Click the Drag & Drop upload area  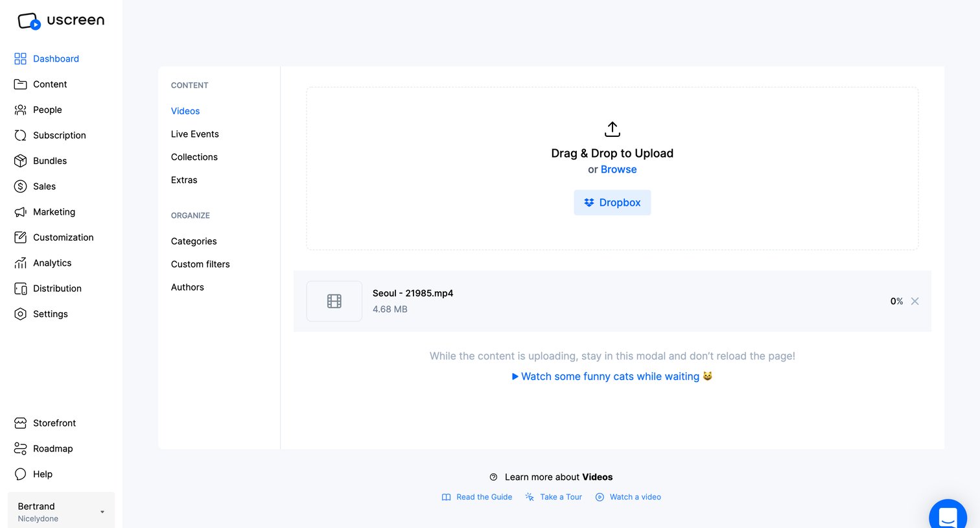pyautogui.click(x=612, y=169)
